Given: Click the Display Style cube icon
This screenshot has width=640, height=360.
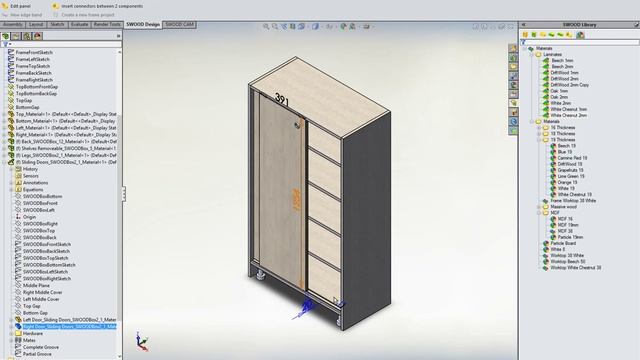Looking at the screenshot, I should [x=315, y=27].
